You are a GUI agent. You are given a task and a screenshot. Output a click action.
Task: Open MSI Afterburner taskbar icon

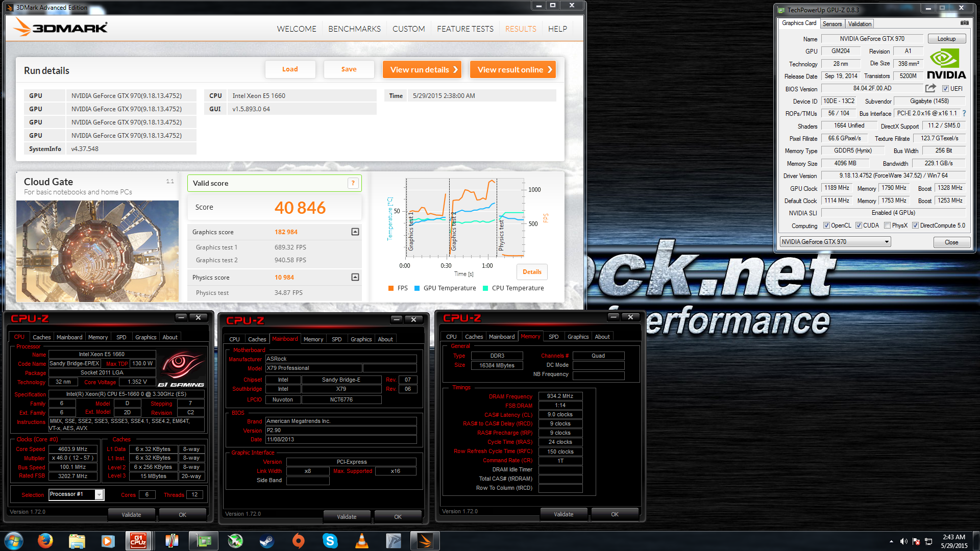[x=235, y=540]
